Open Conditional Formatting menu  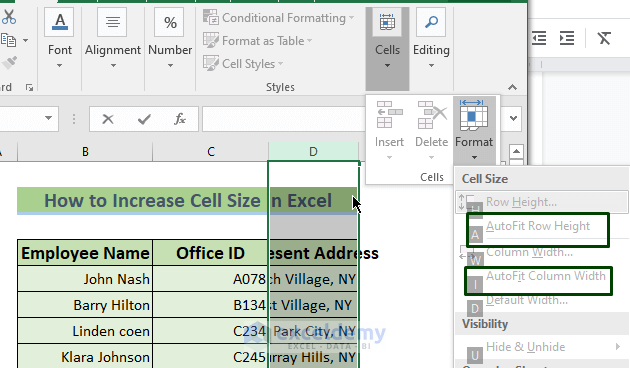pyautogui.click(x=278, y=18)
